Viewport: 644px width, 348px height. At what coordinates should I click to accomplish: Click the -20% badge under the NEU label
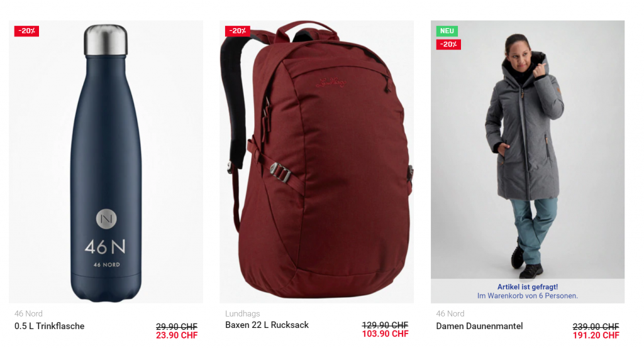(x=448, y=44)
